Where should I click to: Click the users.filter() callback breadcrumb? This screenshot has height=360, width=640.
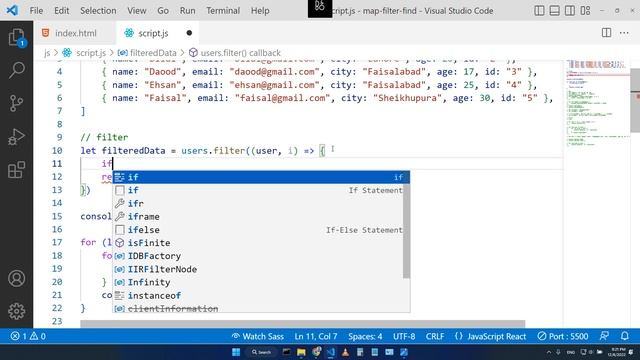(235, 53)
